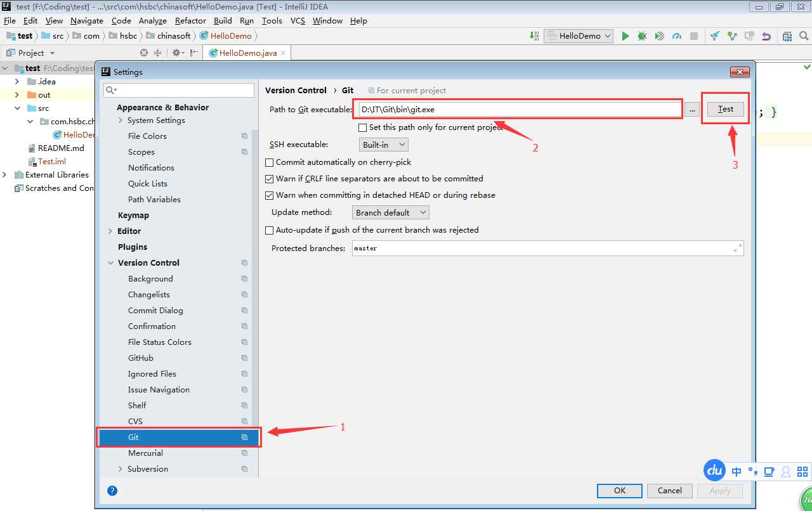Click the Settings help question icon
Image resolution: width=812 pixels, height=511 pixels.
(x=112, y=490)
